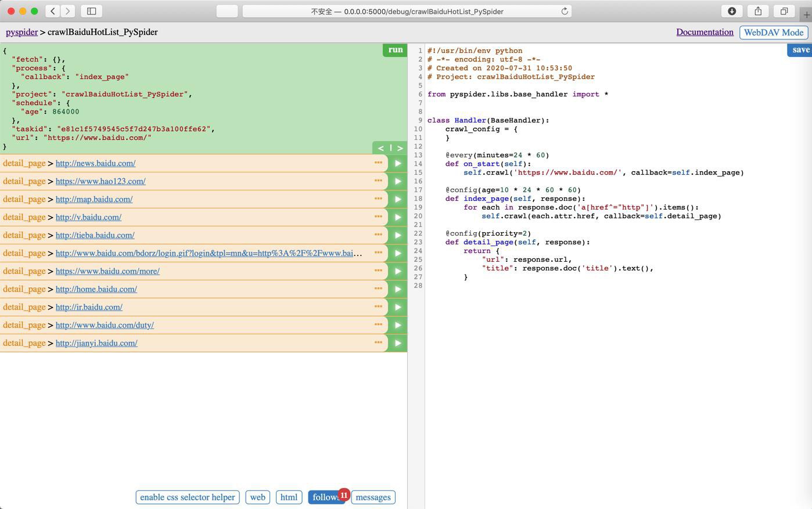
Task: Run the bdorz login.gif detail_page task
Action: 398,254
